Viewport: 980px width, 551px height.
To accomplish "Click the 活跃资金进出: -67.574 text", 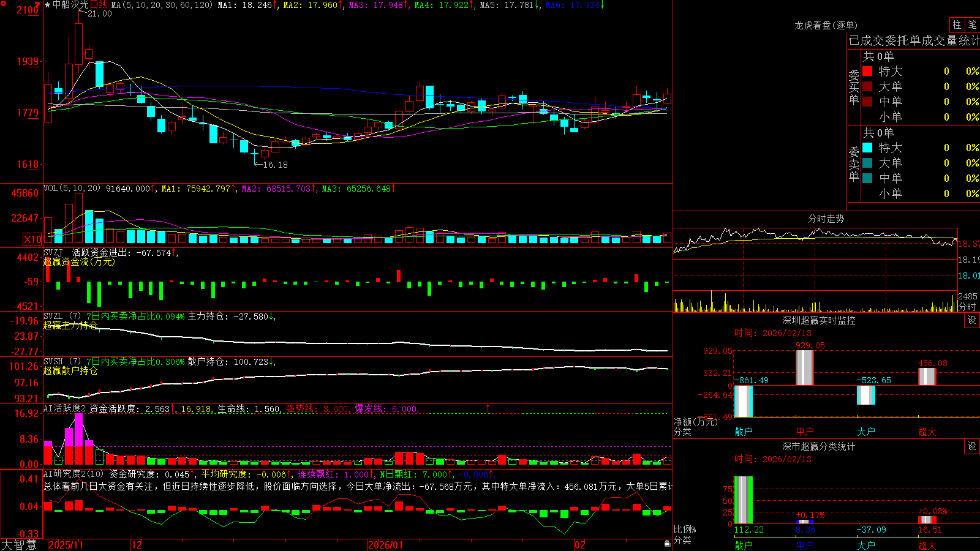I will pos(121,252).
